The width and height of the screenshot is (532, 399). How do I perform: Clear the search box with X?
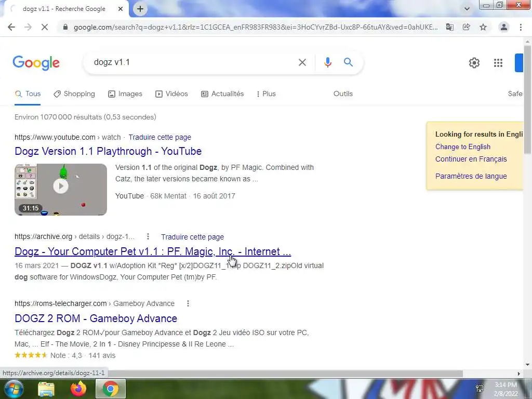point(302,62)
